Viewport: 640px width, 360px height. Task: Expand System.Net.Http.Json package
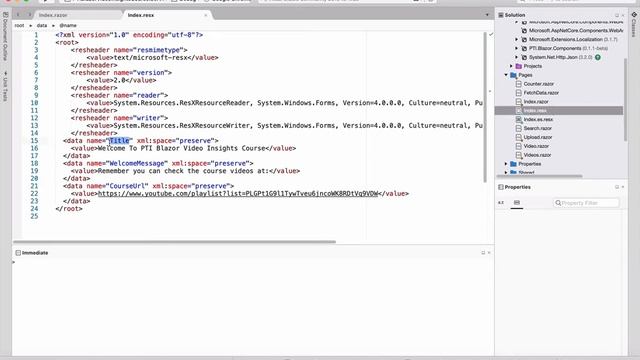[x=517, y=57]
